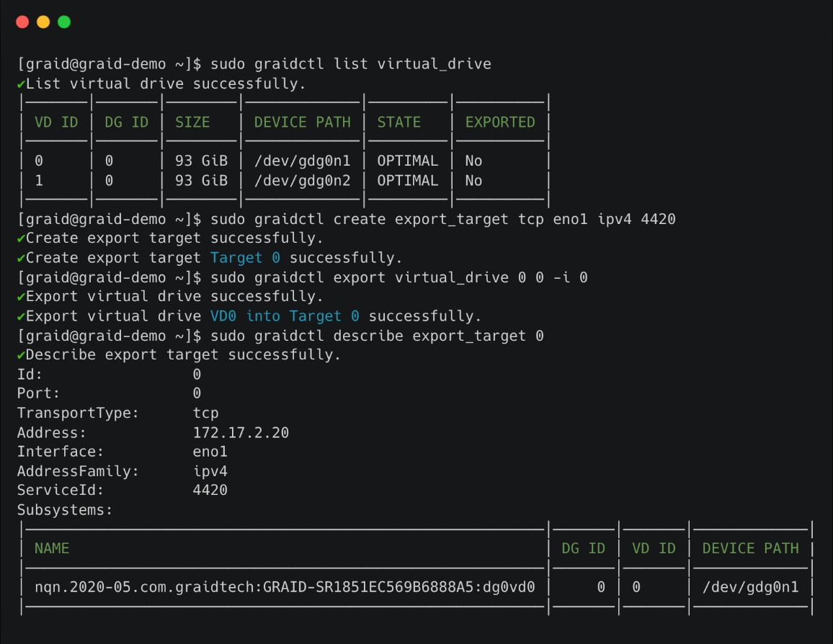Click the checkmark beside Export virtual drive successfully
This screenshot has height=644, width=833.
point(20,296)
